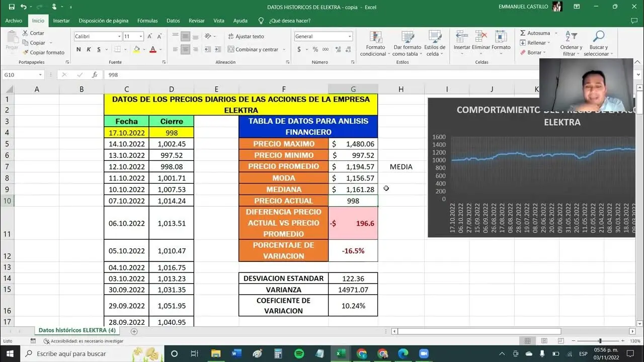Image resolution: width=644 pixels, height=362 pixels.
Task: Click the Copiar formato paintbrush
Action: tap(25, 52)
